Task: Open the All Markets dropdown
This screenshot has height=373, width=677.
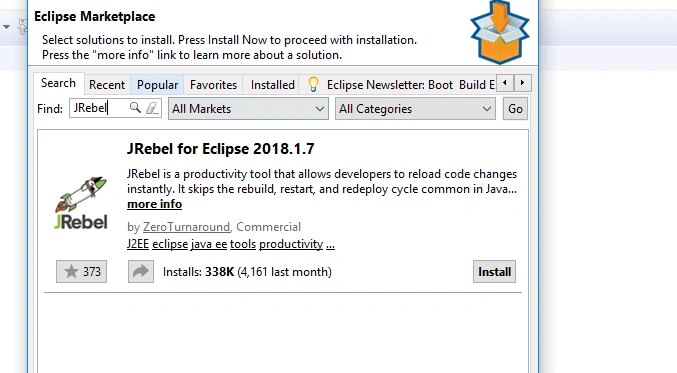Action: (x=248, y=108)
